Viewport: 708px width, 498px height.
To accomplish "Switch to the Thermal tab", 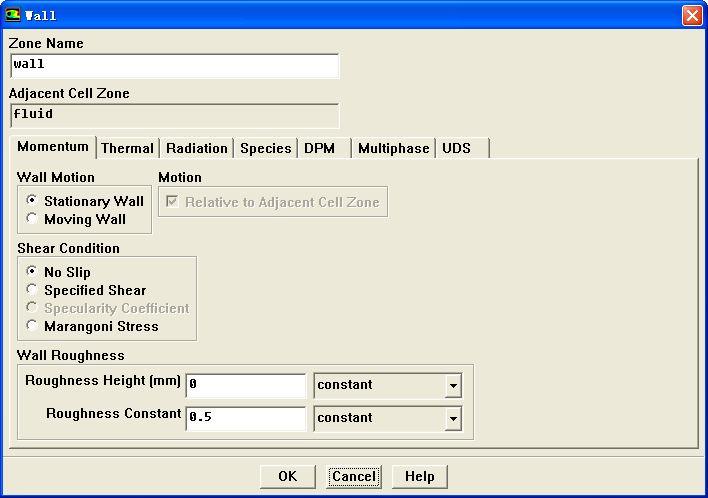I will click(x=127, y=148).
